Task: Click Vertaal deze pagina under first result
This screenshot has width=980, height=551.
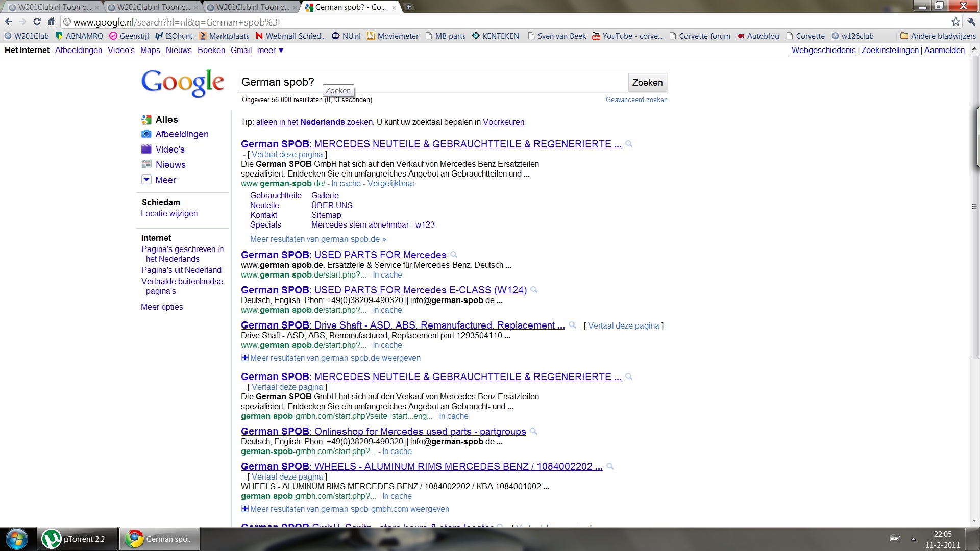Action: [x=287, y=154]
